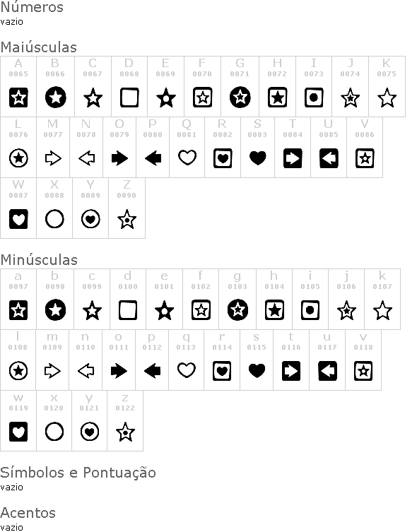Select the white star in black circle under B
The height and width of the screenshot is (532, 417).
click(56, 97)
